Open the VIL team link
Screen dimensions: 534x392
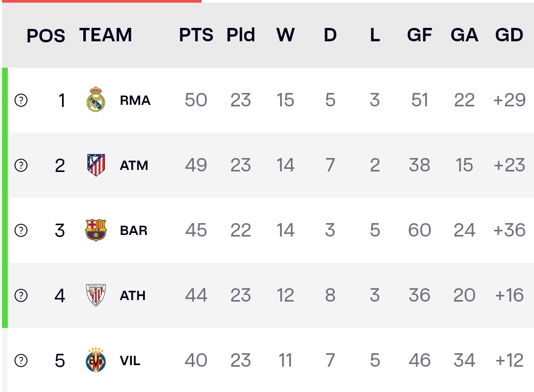(x=130, y=360)
